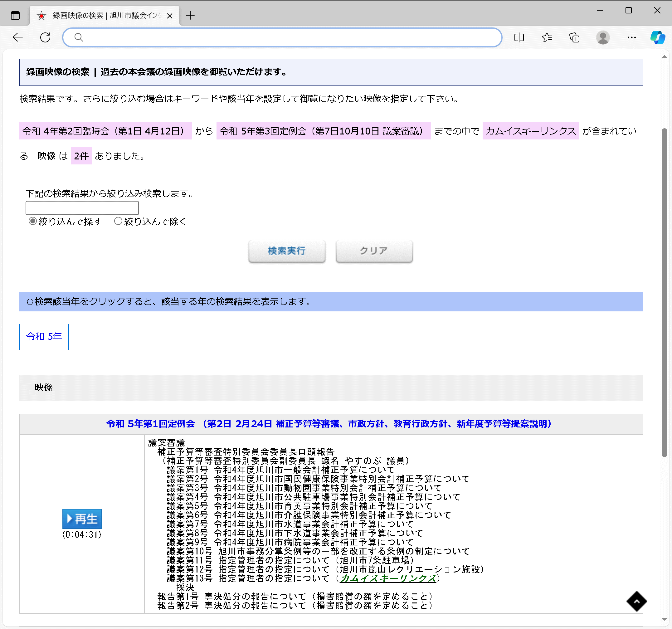Click the back-to-top diamond button
Image resolution: width=672 pixels, height=629 pixels.
click(636, 601)
